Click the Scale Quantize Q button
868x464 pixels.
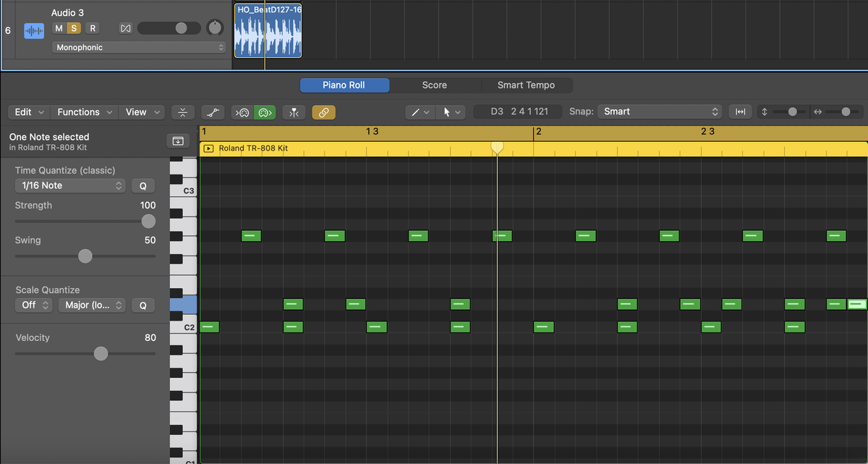143,305
